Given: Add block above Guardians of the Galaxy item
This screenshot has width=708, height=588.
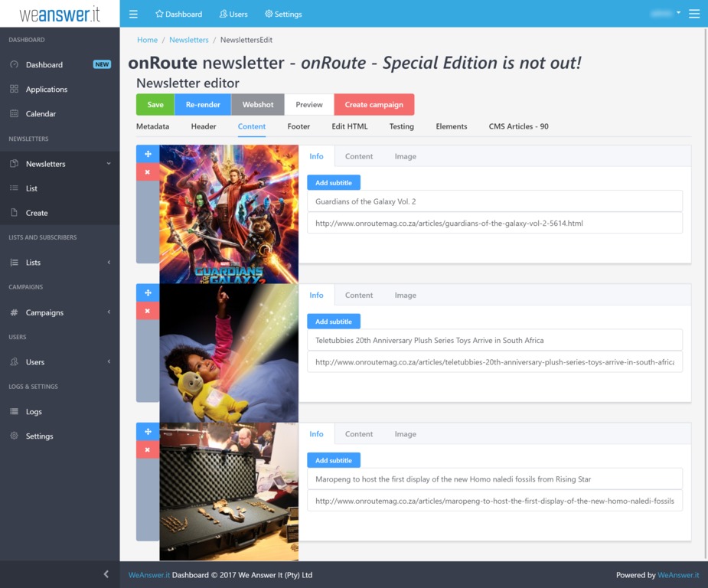Looking at the screenshot, I should [x=148, y=154].
